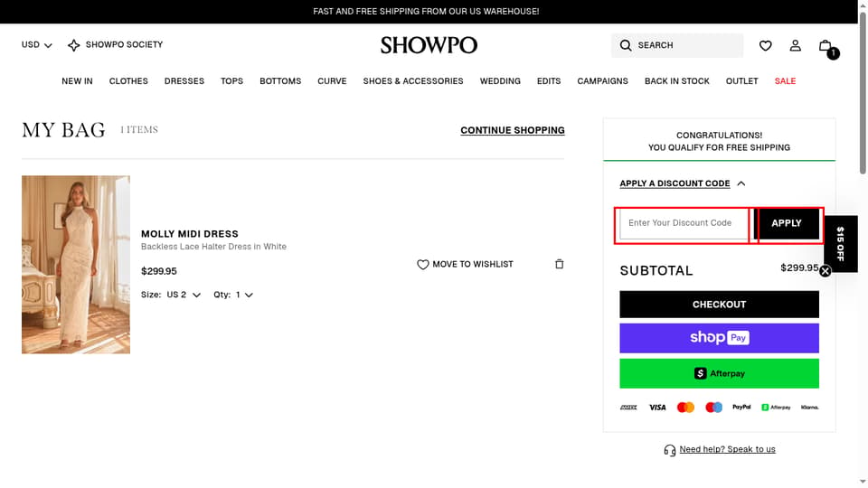Click the search magnifier icon
Image resolution: width=868 pixels, height=488 pixels.
626,45
